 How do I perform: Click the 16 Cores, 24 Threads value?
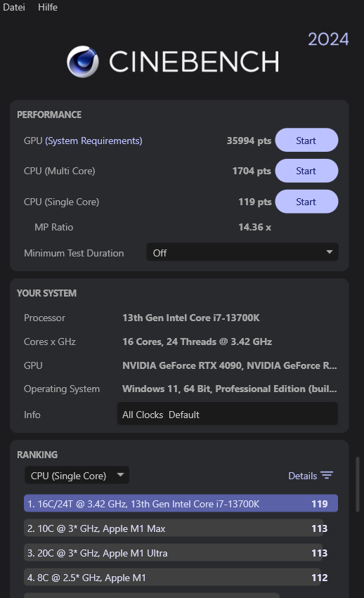tap(197, 342)
